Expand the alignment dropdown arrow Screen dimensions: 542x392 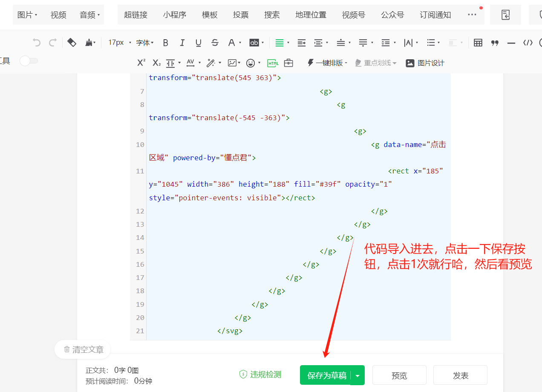click(288, 43)
